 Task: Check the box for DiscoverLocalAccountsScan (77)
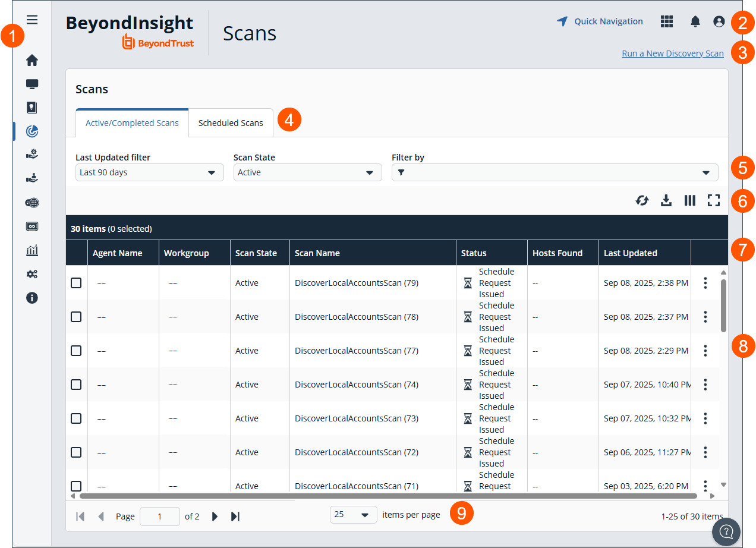pos(76,351)
